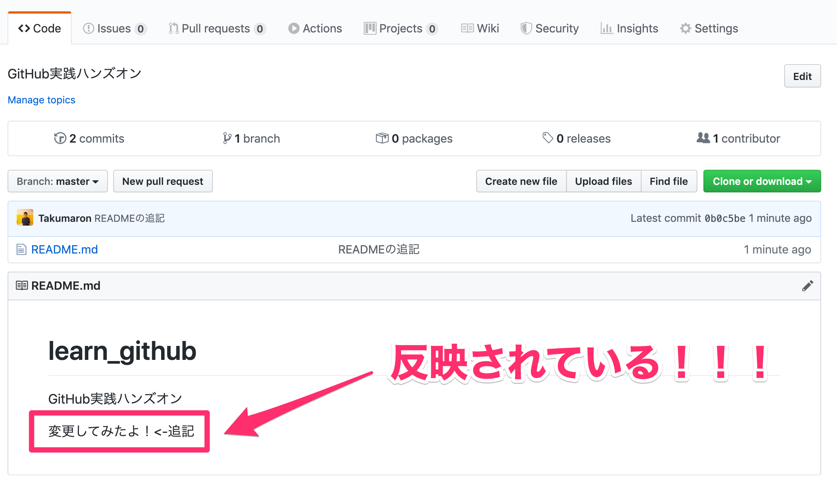Expand the Branch: master dropdown
This screenshot has height=504, width=837.
tap(58, 181)
